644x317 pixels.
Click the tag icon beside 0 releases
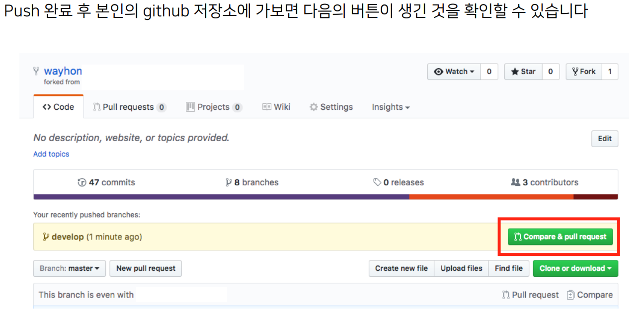coord(377,182)
